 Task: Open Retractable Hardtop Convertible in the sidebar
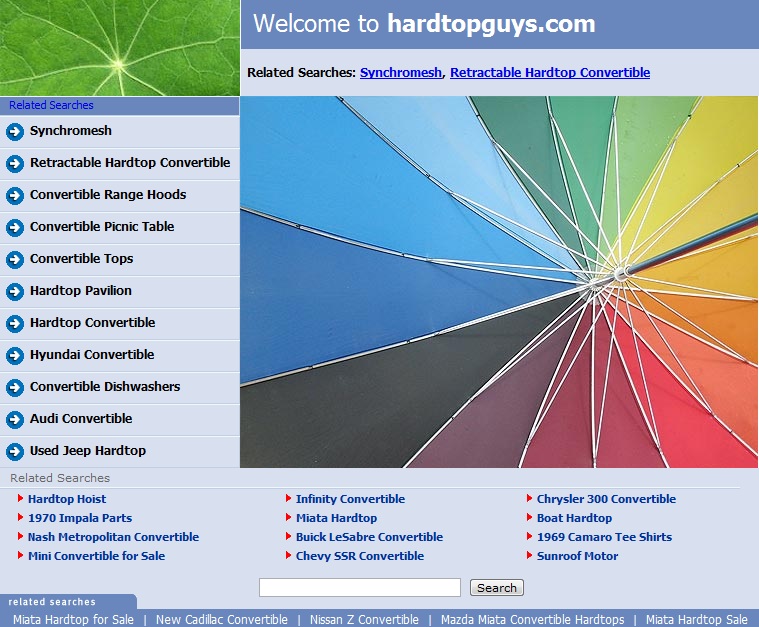pos(130,163)
